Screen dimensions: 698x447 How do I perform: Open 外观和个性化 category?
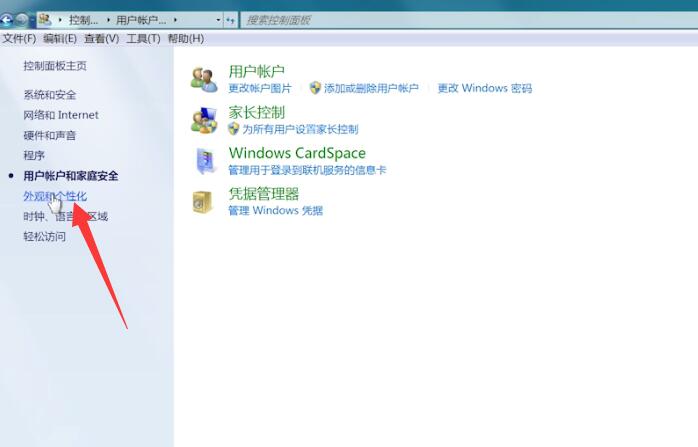(55, 196)
